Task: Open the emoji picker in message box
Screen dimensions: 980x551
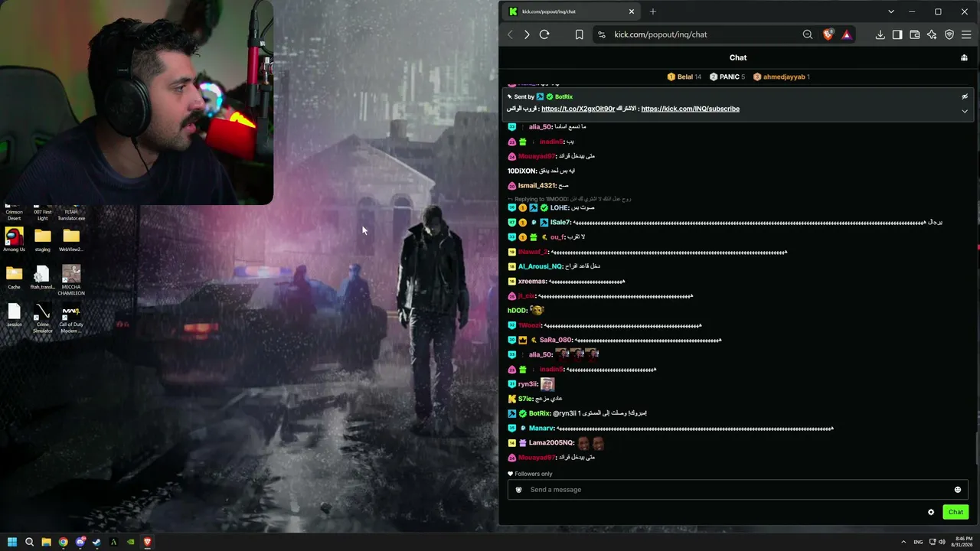Action: point(957,490)
